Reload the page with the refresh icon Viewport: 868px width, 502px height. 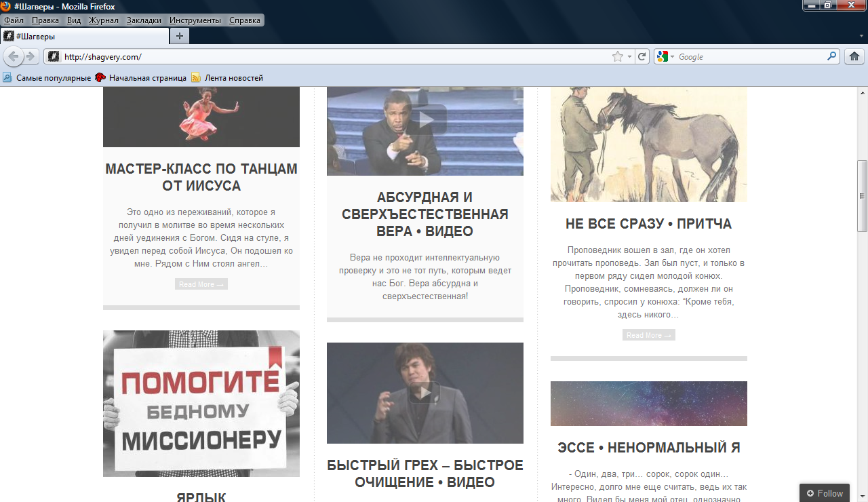tap(642, 57)
